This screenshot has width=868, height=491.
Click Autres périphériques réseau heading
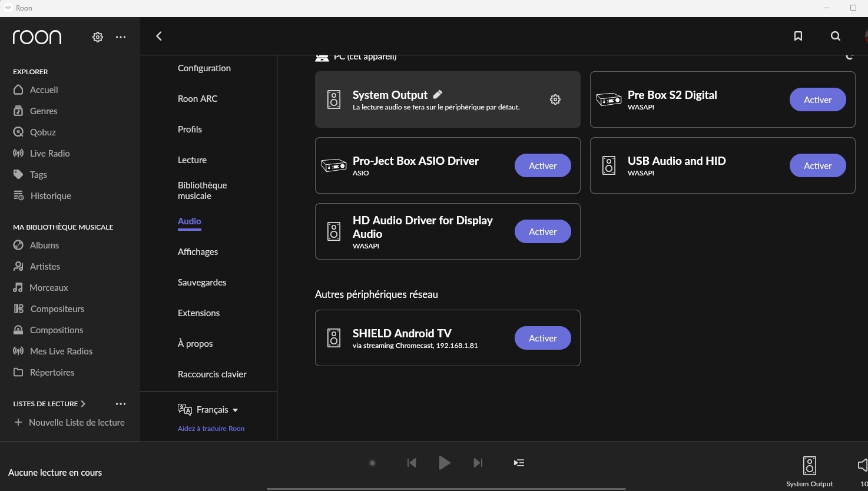(x=376, y=294)
